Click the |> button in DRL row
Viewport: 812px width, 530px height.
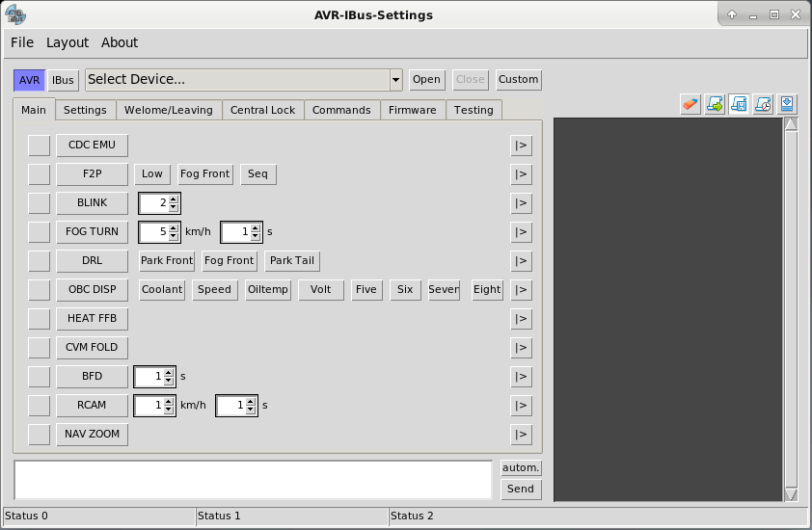click(x=521, y=261)
